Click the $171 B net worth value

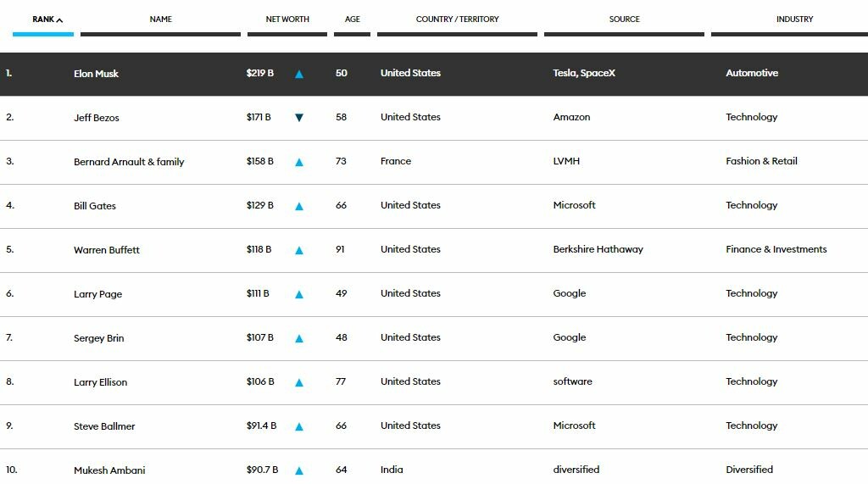point(259,117)
